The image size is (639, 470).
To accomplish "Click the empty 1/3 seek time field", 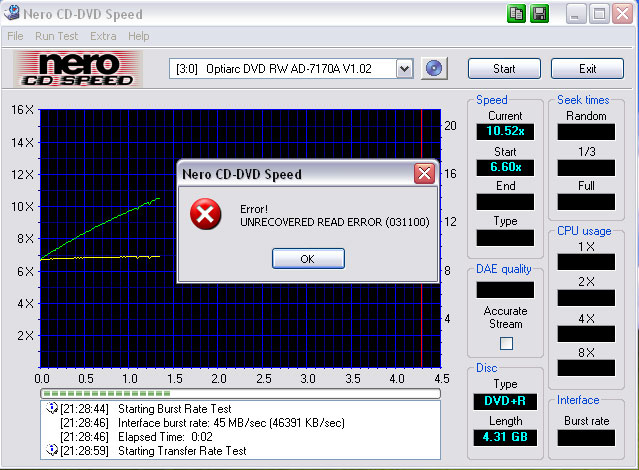I will click(586, 168).
